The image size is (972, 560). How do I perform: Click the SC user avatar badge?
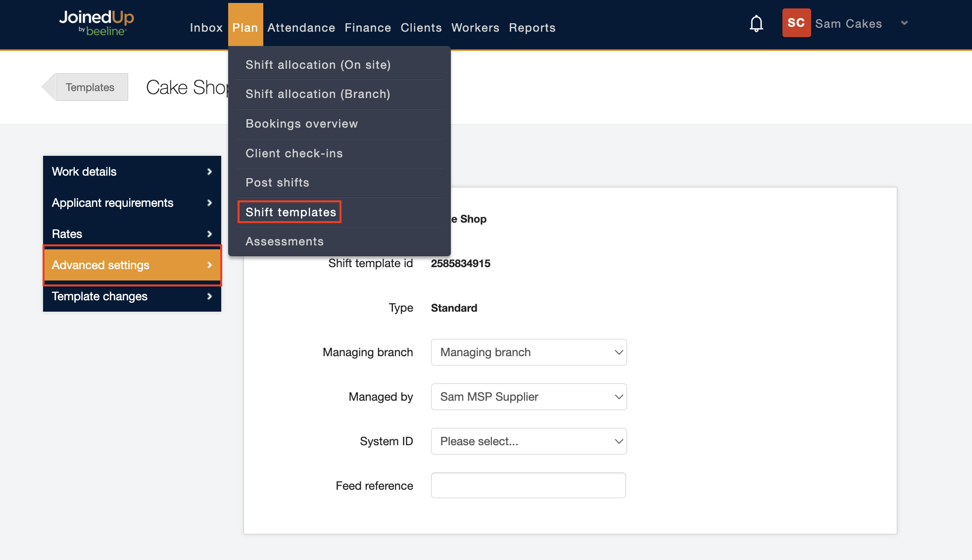[x=796, y=23]
